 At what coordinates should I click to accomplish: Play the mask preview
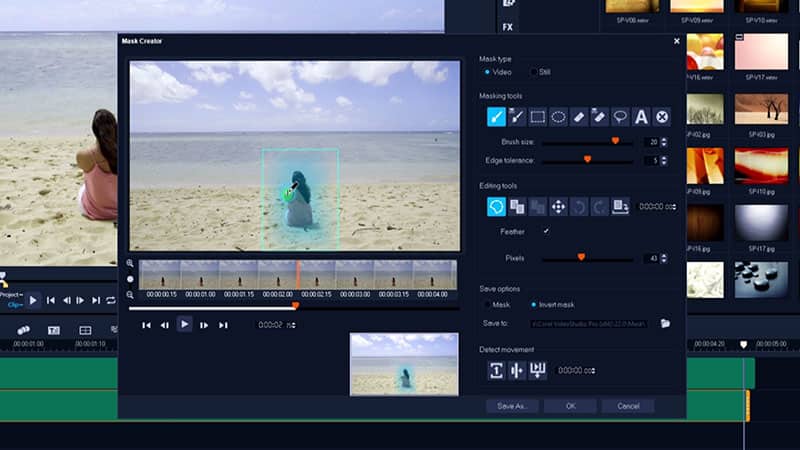point(184,324)
